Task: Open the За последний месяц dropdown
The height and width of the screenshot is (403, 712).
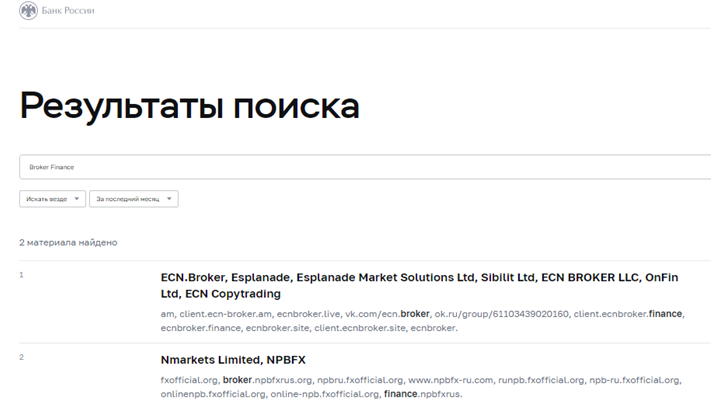Action: [x=134, y=199]
